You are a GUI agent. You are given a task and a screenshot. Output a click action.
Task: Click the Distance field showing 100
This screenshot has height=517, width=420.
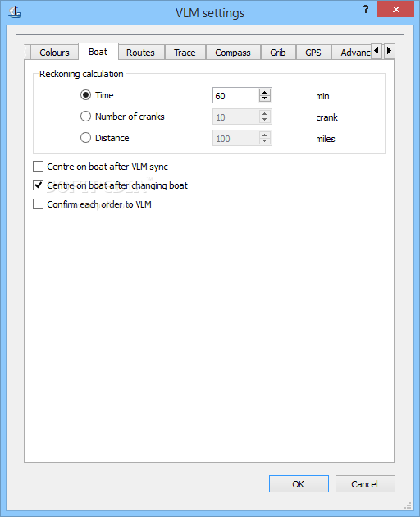(236, 139)
